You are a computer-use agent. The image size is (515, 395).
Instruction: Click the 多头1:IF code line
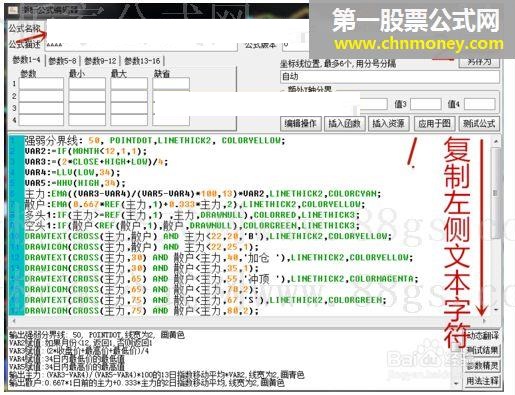tap(192, 215)
